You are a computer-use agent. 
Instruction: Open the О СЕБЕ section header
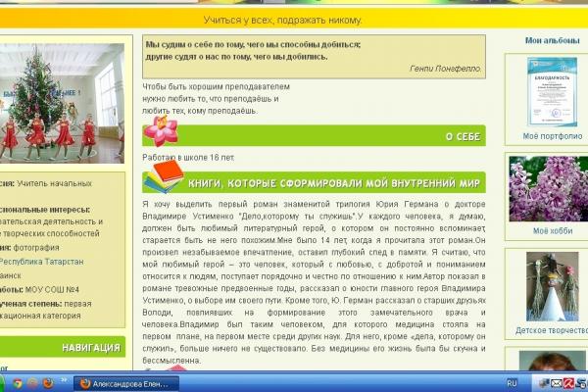314,136
